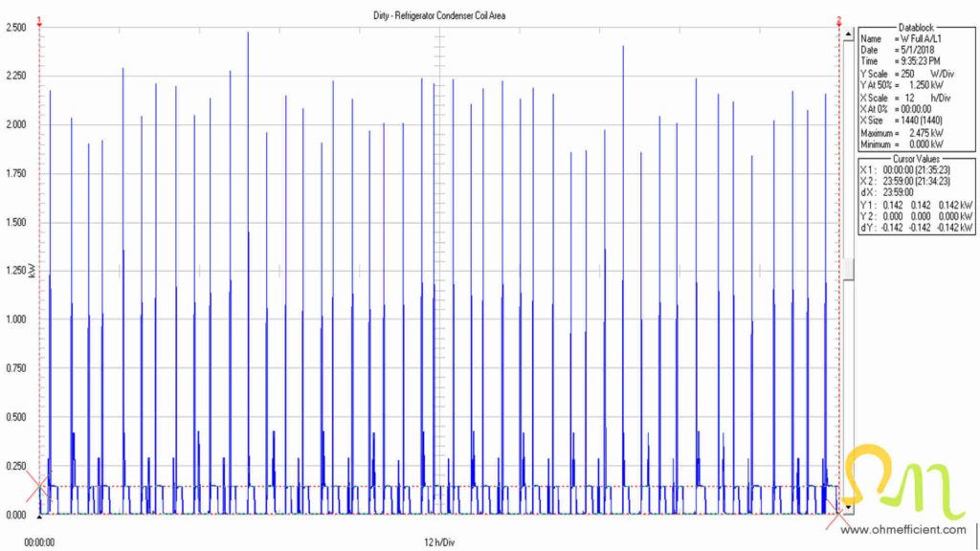The image size is (980, 551).
Task: Click the 0.750 y-axis label
Action: (15, 368)
